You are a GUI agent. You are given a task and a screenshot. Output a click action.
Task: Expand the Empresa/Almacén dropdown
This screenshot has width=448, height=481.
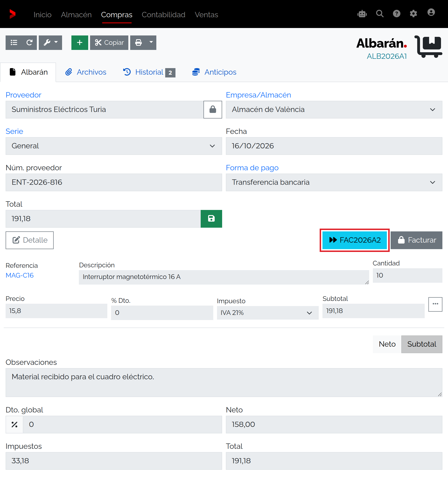pos(334,109)
